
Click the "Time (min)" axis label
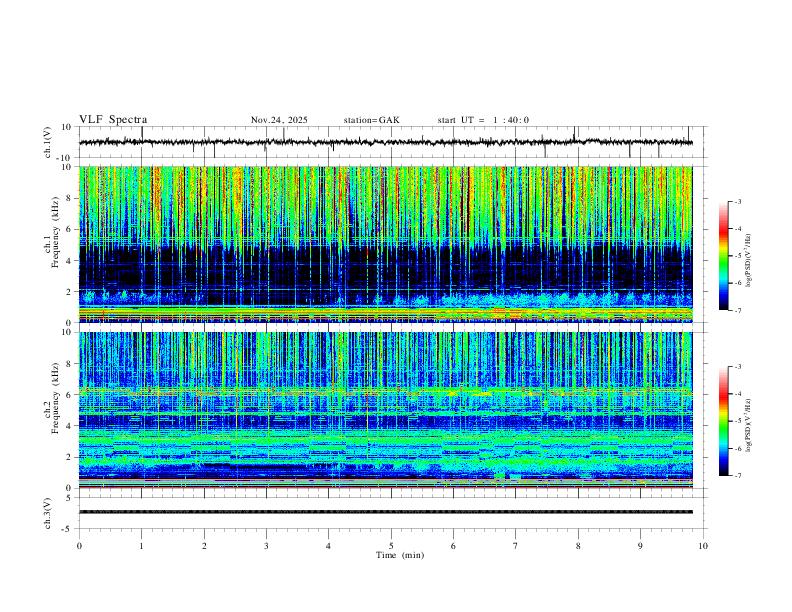400,555
